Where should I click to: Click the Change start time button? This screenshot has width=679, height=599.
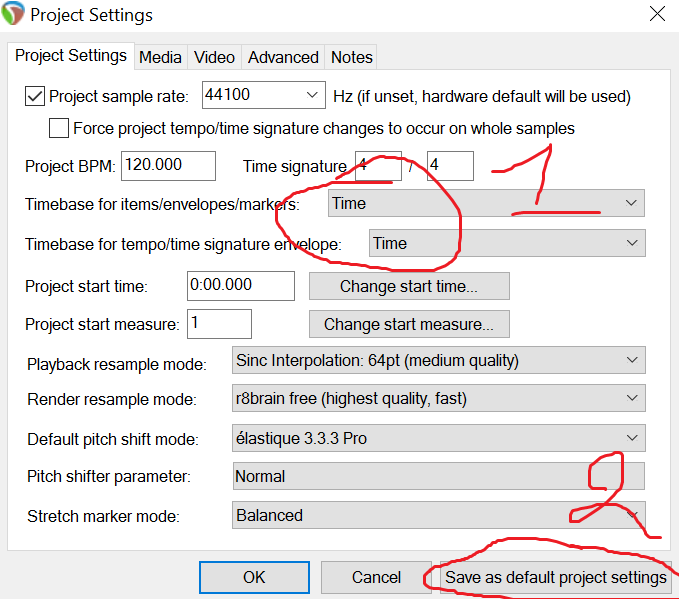click(x=408, y=286)
